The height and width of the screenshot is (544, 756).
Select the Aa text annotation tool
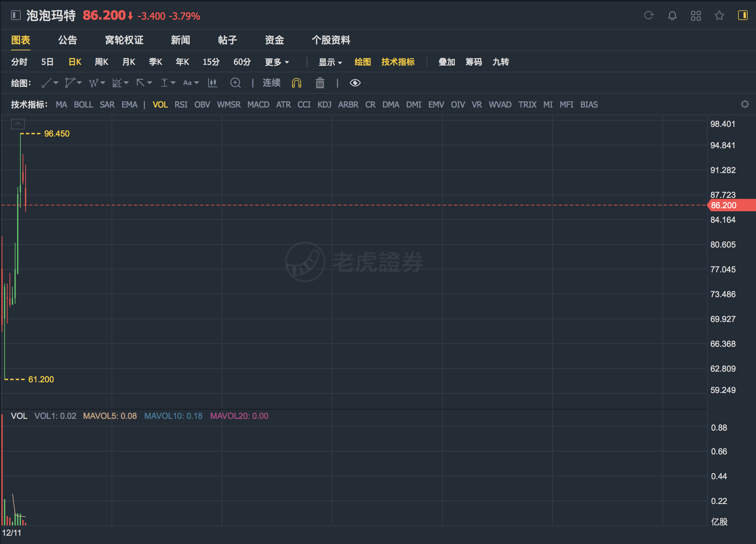click(187, 83)
